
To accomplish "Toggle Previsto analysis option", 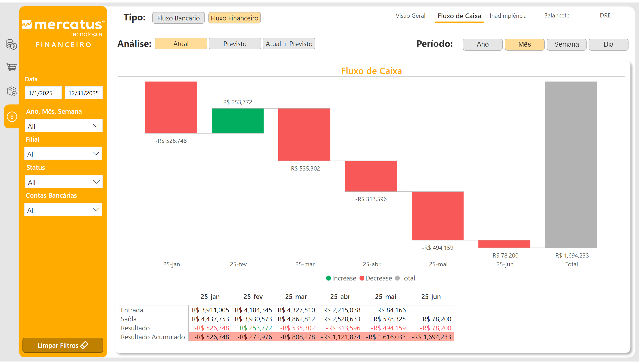I will [235, 44].
